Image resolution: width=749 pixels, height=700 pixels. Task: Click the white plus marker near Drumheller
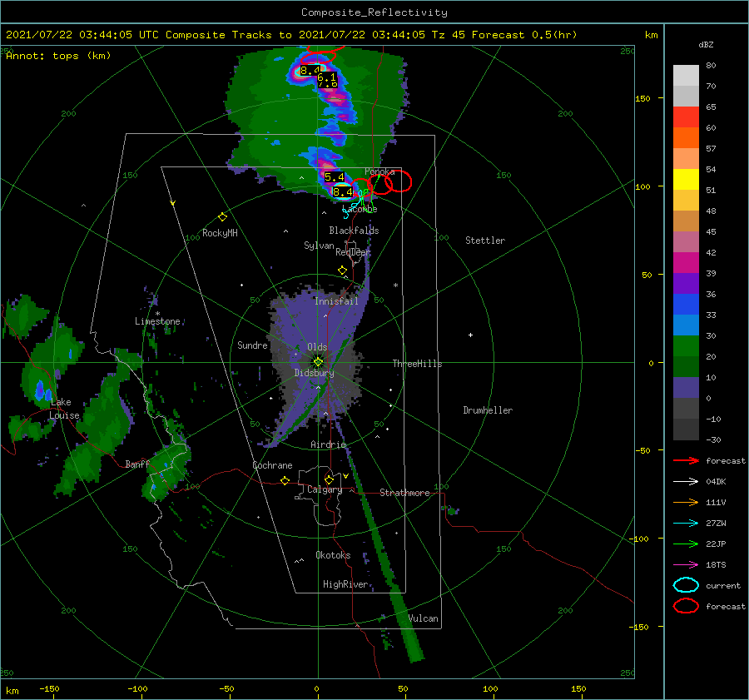pyautogui.click(x=470, y=335)
